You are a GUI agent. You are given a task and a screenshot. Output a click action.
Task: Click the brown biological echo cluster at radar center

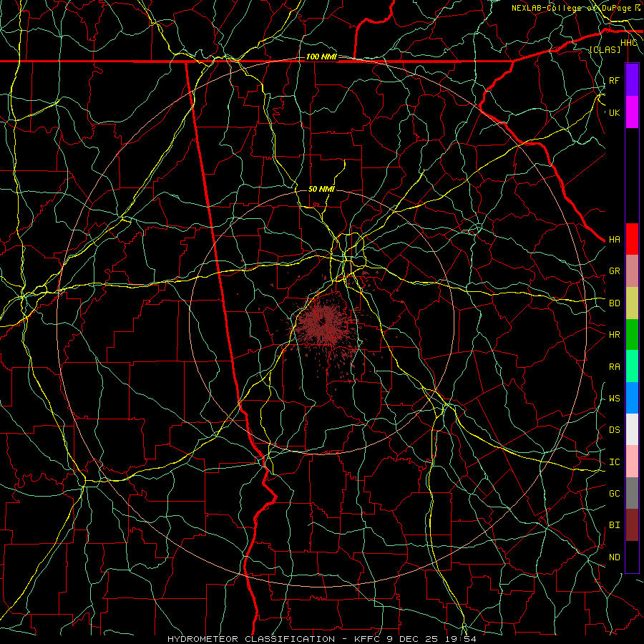(x=323, y=323)
